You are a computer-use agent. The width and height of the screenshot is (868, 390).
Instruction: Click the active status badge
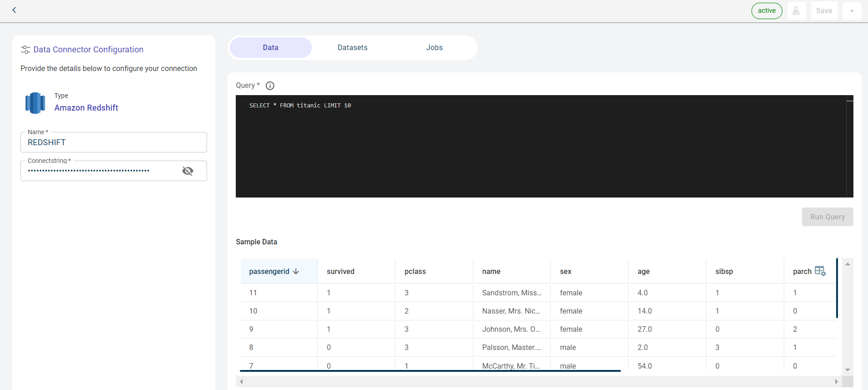coord(766,11)
